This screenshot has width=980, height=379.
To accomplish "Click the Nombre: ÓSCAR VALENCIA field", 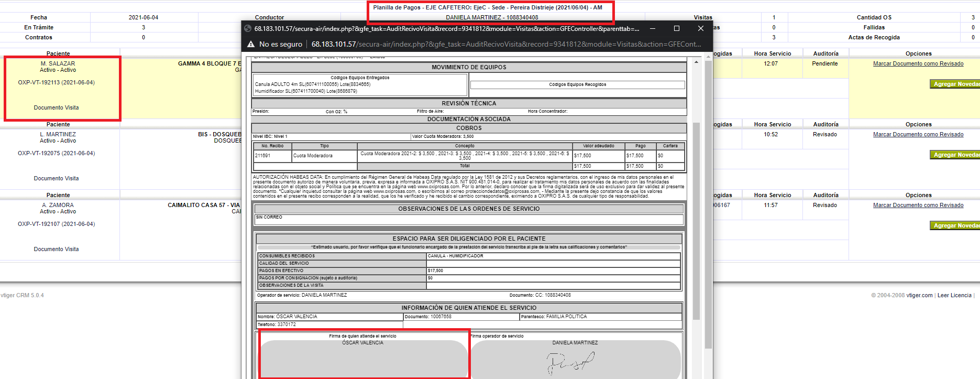I will tap(329, 317).
